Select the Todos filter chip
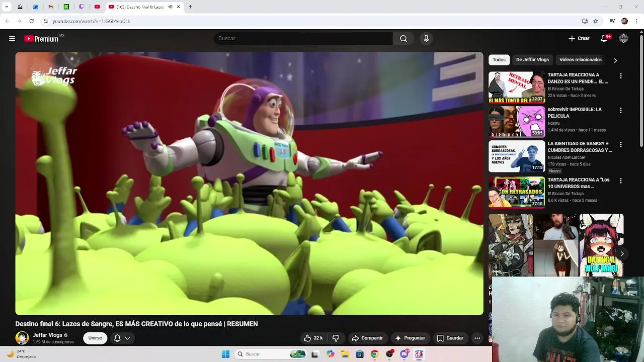This screenshot has height=362, width=644. pos(499,60)
